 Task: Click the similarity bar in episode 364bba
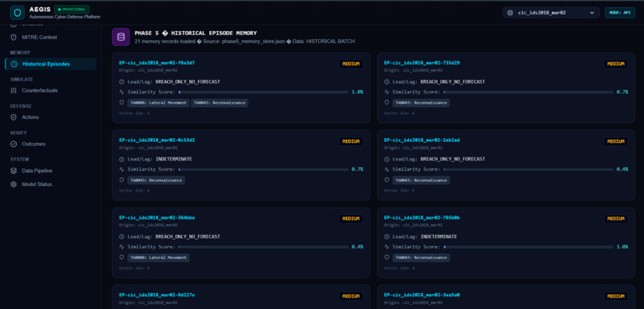click(x=263, y=247)
